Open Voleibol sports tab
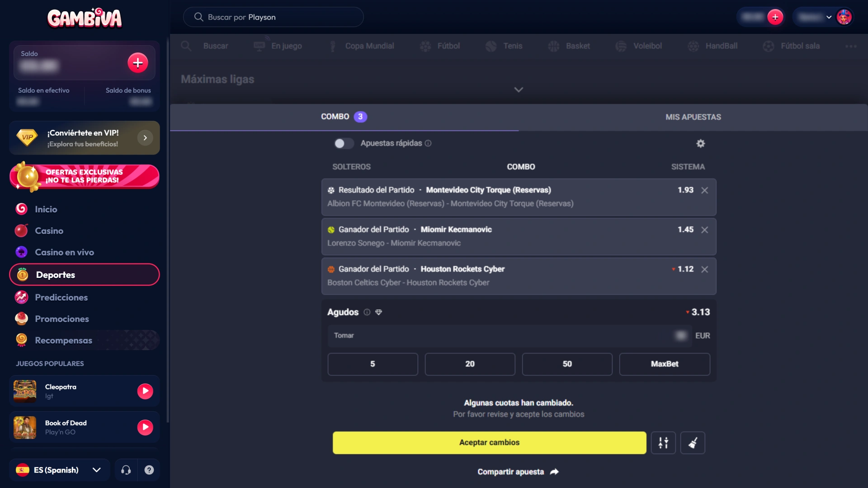Viewport: 868px width, 488px height. (x=639, y=46)
